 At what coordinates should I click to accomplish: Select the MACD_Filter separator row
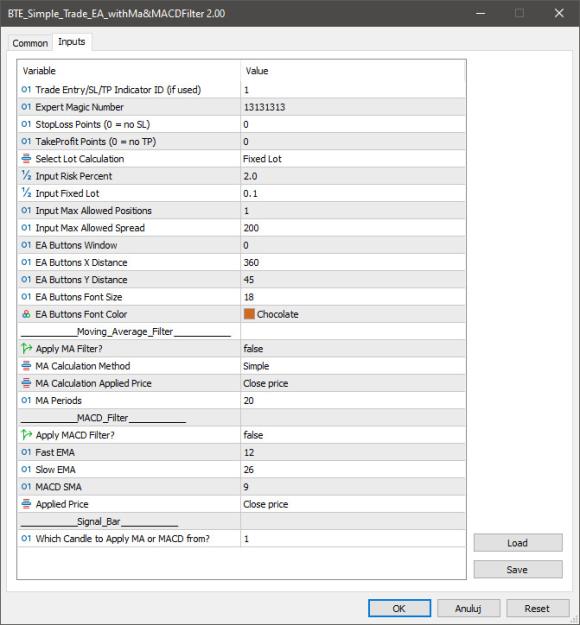point(241,418)
